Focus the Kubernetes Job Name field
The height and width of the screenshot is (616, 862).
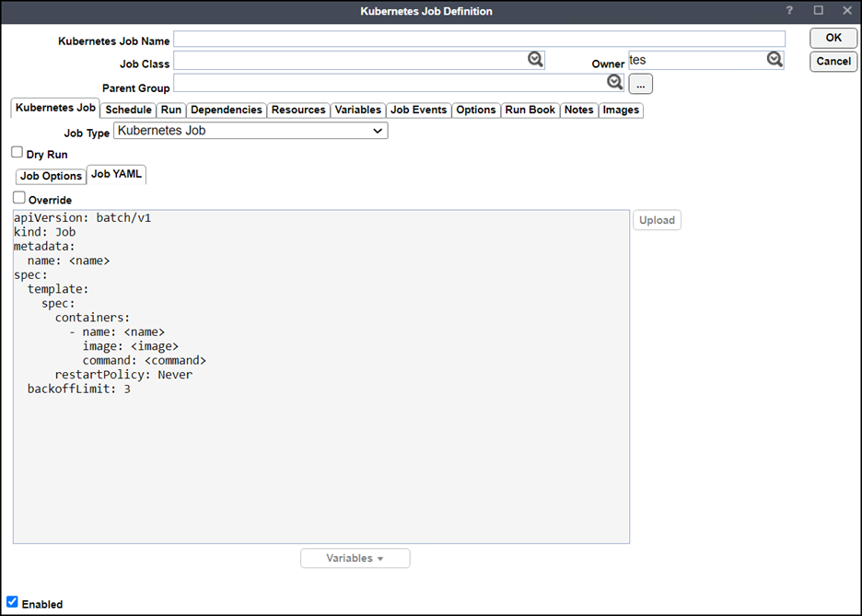click(480, 39)
